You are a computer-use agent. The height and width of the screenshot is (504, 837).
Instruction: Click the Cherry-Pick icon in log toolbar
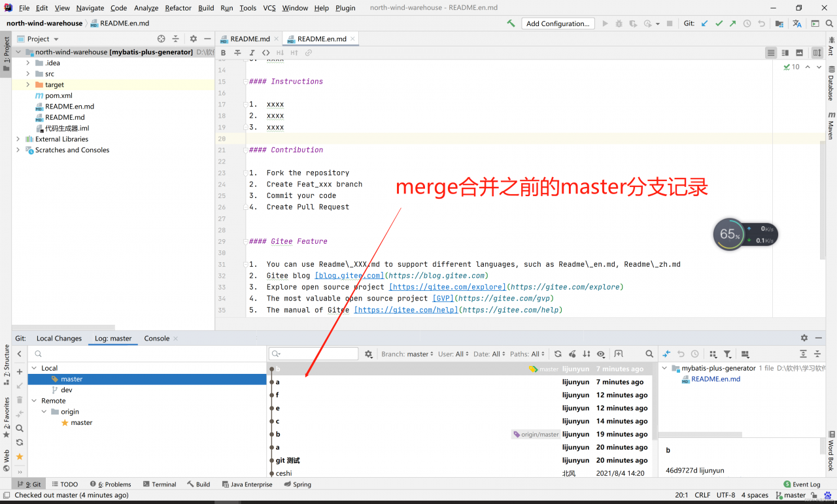[x=572, y=354]
